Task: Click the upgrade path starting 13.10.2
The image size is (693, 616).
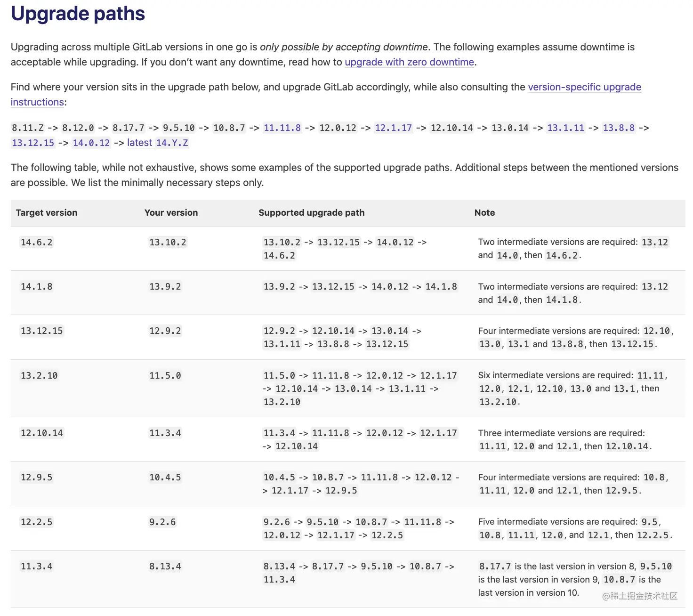Action: click(345, 249)
